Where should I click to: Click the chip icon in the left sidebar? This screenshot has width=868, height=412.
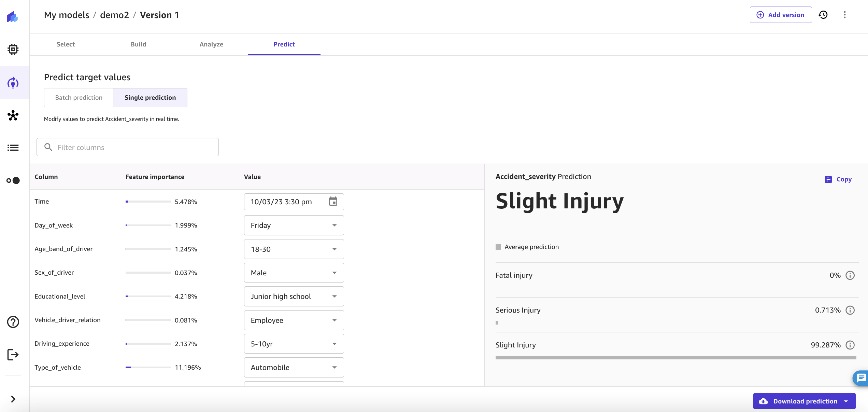point(13,49)
